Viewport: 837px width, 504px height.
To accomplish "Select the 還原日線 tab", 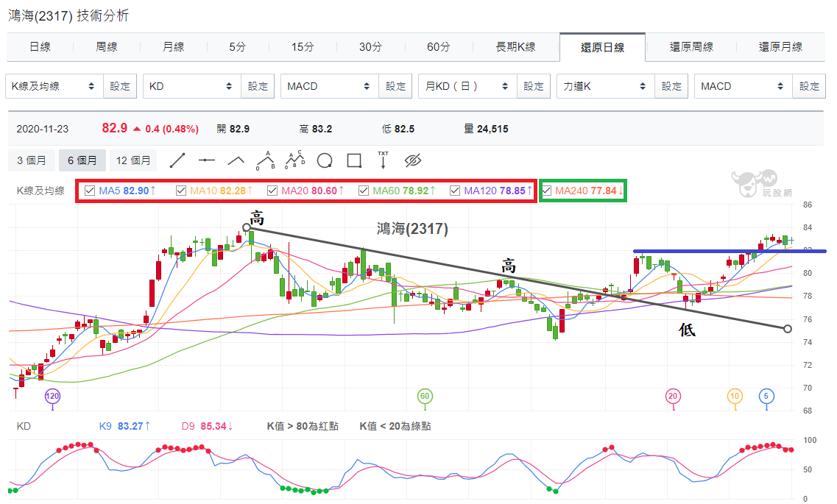I will (x=603, y=48).
